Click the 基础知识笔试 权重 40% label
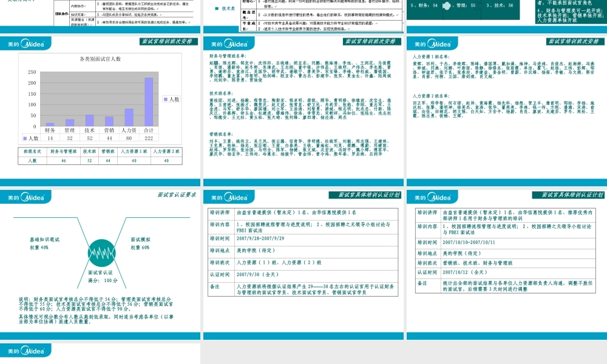This screenshot has width=607, height=364. tap(44, 243)
